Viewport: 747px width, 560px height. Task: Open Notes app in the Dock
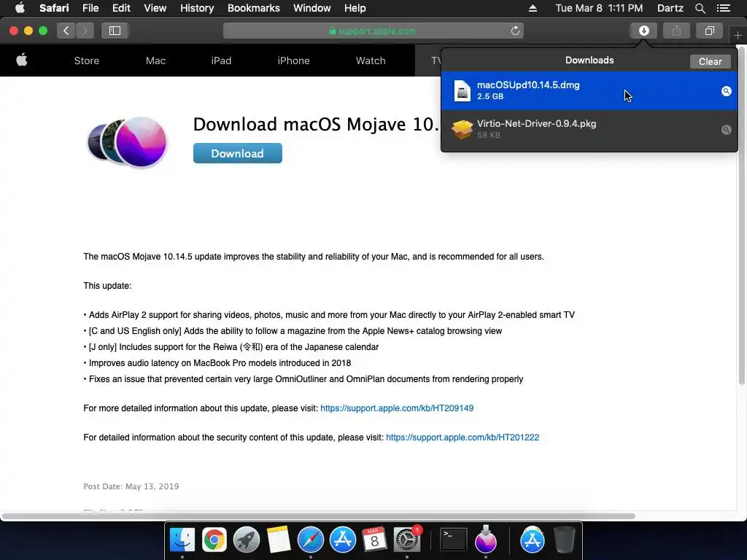[278, 540]
